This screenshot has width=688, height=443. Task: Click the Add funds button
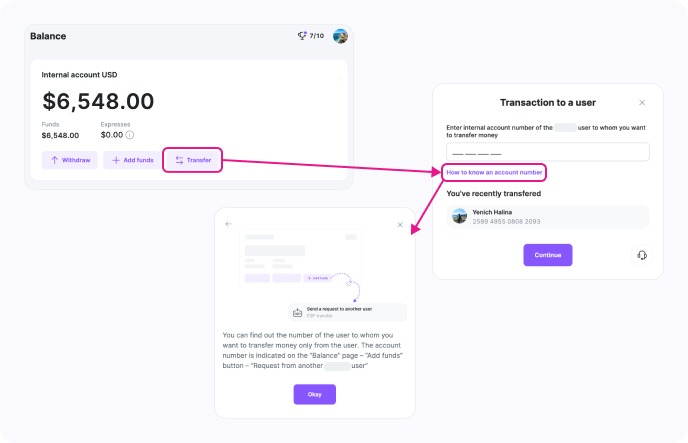[x=132, y=160]
